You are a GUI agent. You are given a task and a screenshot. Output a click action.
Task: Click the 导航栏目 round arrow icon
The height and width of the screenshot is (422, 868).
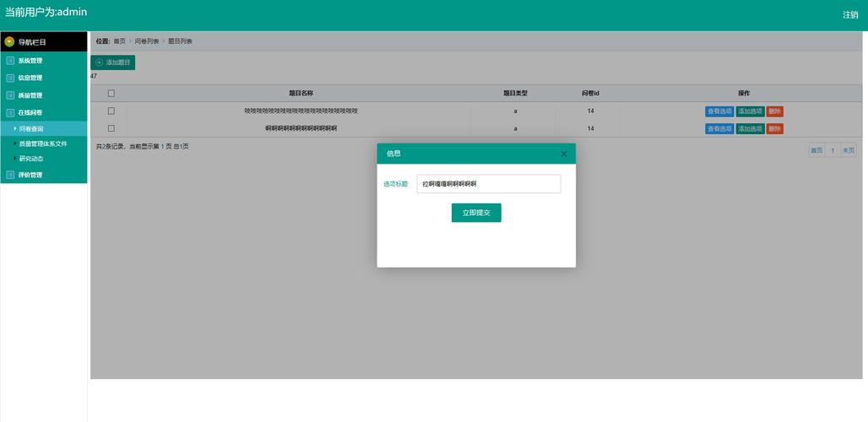click(9, 42)
